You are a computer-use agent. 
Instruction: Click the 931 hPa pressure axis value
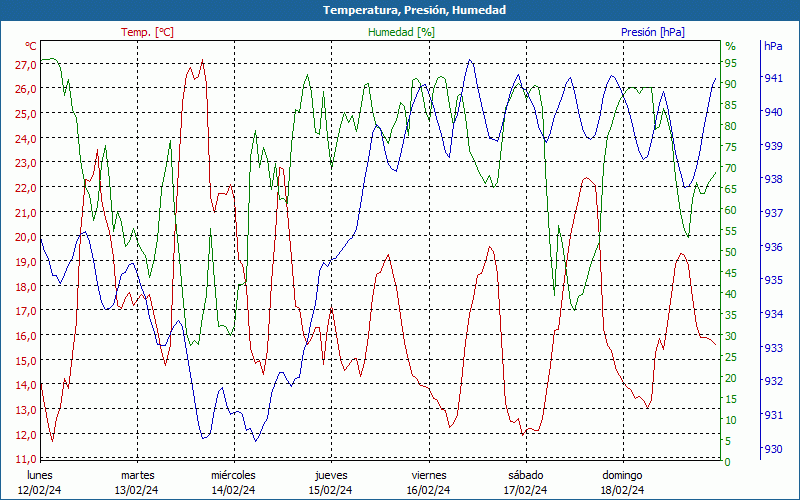[x=773, y=415]
